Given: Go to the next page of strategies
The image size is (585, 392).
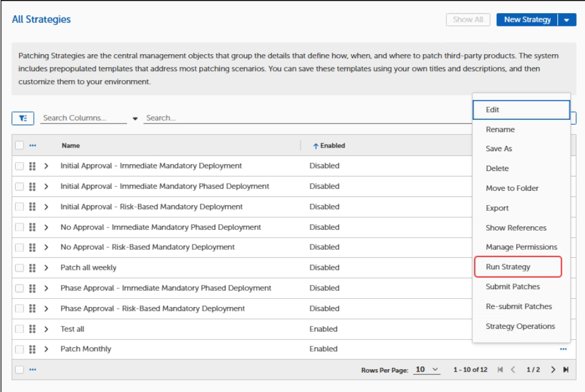Looking at the screenshot, I should point(553,370).
